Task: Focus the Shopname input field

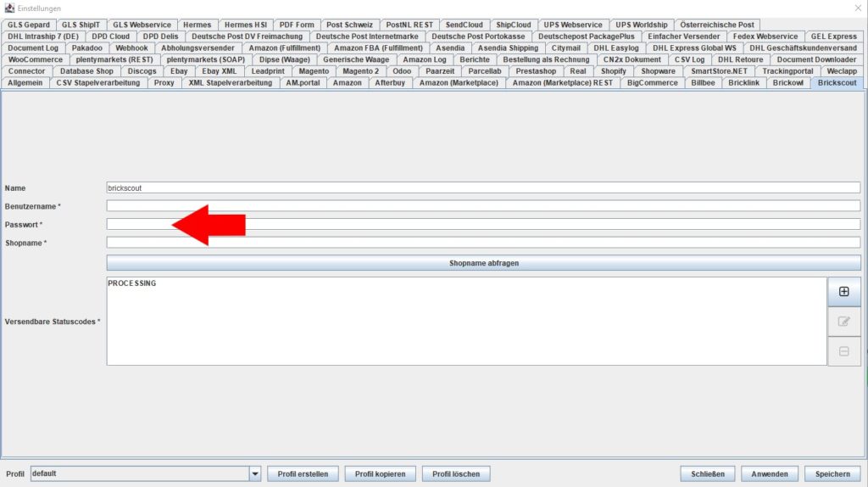Action: tap(483, 243)
